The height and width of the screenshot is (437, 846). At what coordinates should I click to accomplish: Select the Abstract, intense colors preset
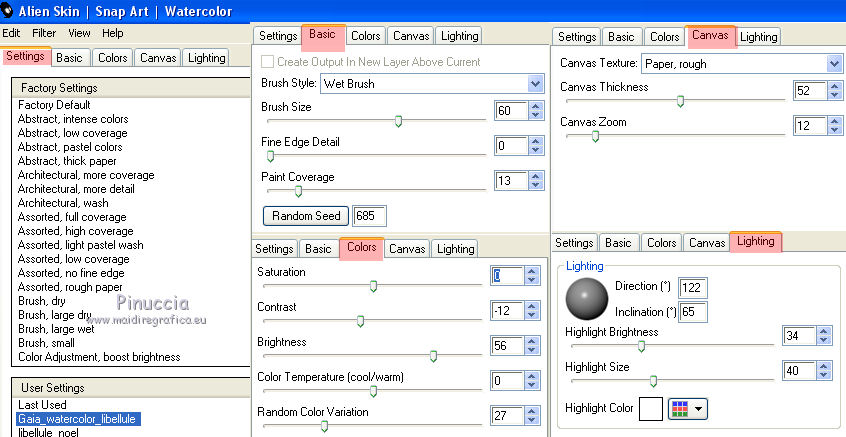pos(73,119)
